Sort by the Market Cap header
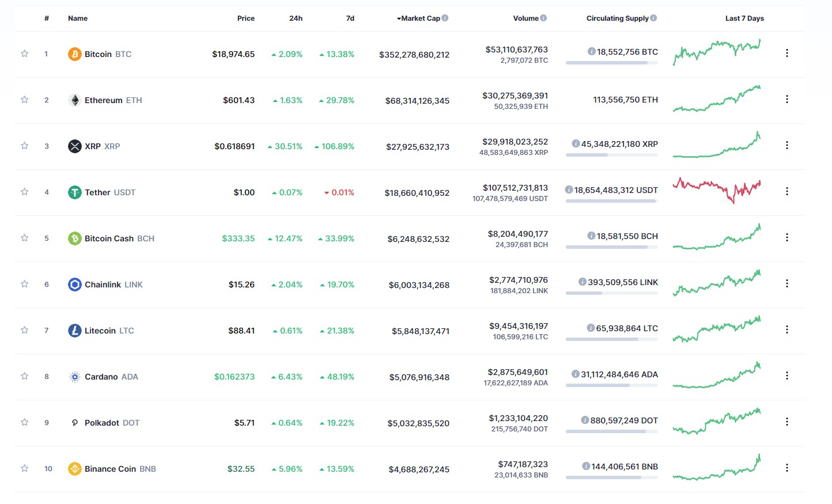The width and height of the screenshot is (832, 504). [419, 18]
